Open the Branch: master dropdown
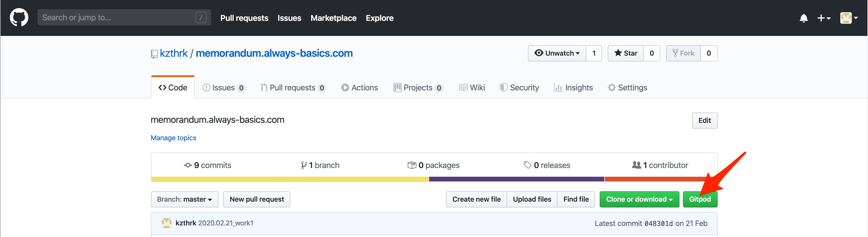This screenshot has width=868, height=237. (184, 199)
